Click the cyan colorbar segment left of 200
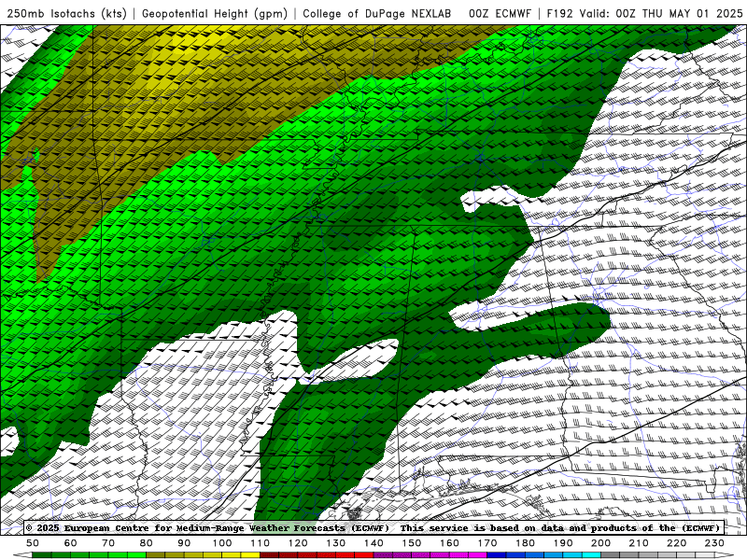The width and height of the screenshot is (747, 560). pyautogui.click(x=591, y=555)
